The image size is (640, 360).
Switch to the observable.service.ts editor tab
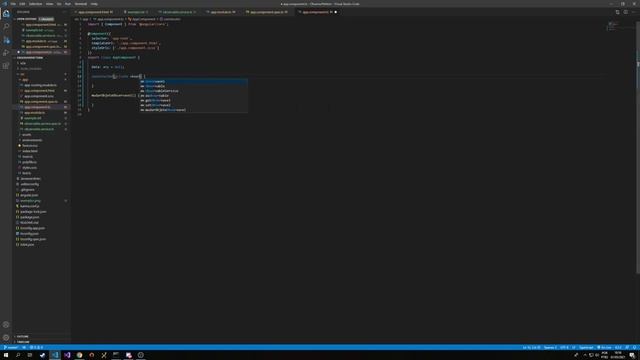178,12
